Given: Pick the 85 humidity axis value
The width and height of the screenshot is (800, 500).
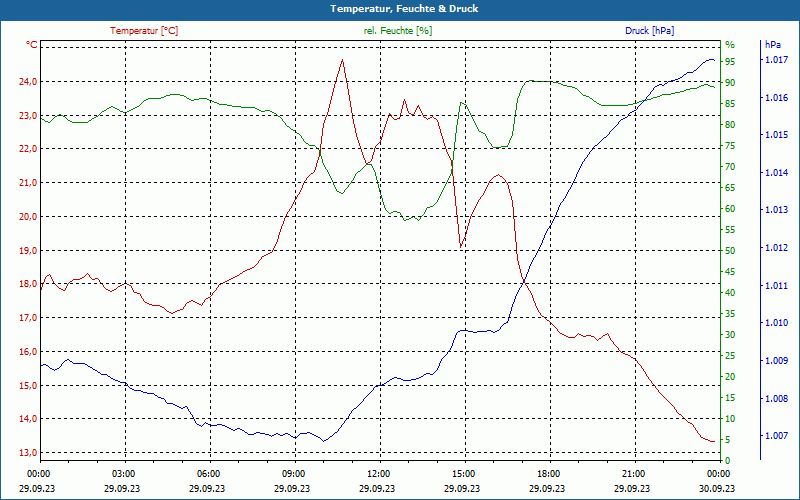Looking at the screenshot, I should click(x=730, y=104).
